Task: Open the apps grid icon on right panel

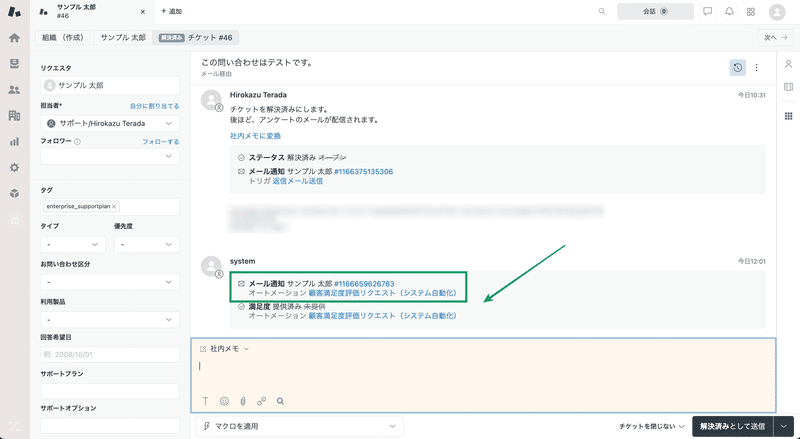Action: pos(788,116)
